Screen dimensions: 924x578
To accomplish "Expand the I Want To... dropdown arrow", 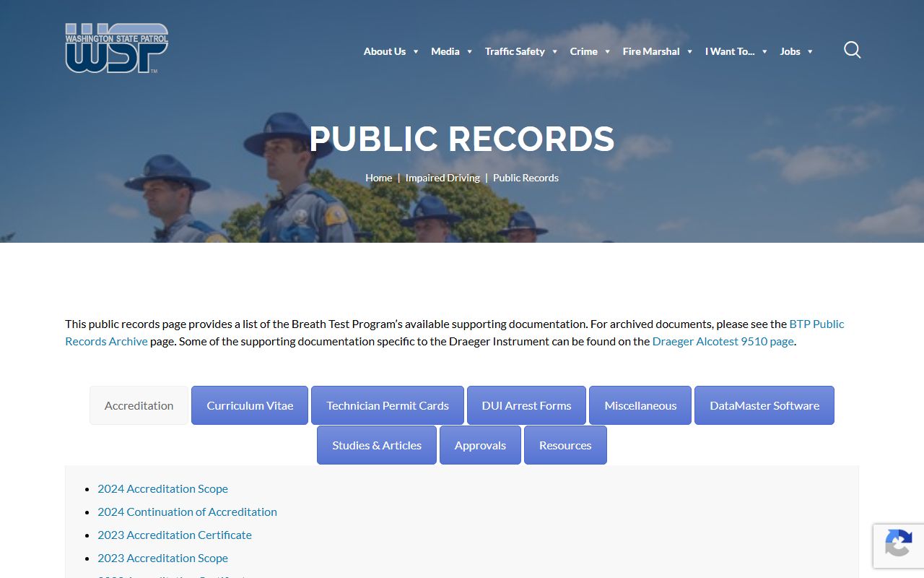I will [x=764, y=51].
